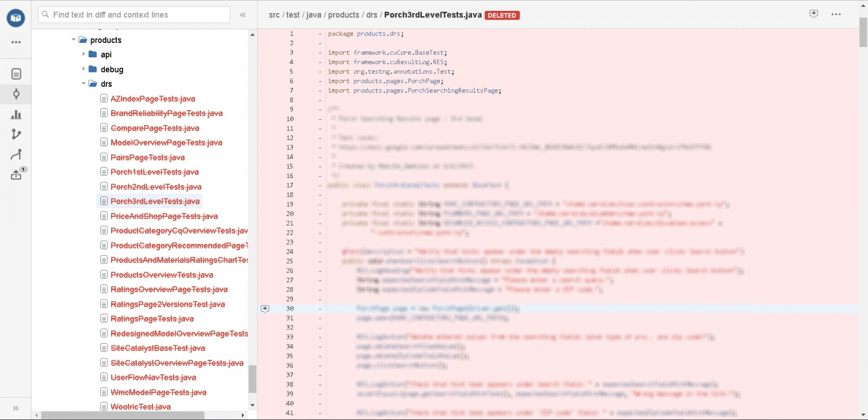The image size is (868, 420).
Task: Open Porch1stLevelTests.java in the tree
Action: coord(155,172)
